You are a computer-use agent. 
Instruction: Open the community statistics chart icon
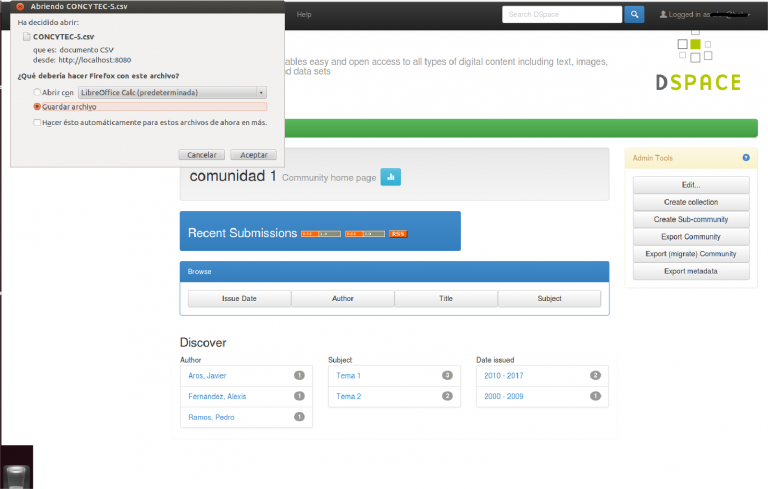point(390,177)
